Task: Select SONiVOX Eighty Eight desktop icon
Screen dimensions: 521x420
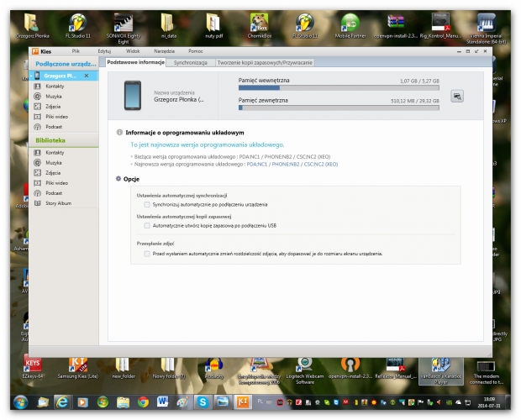Action: click(124, 29)
